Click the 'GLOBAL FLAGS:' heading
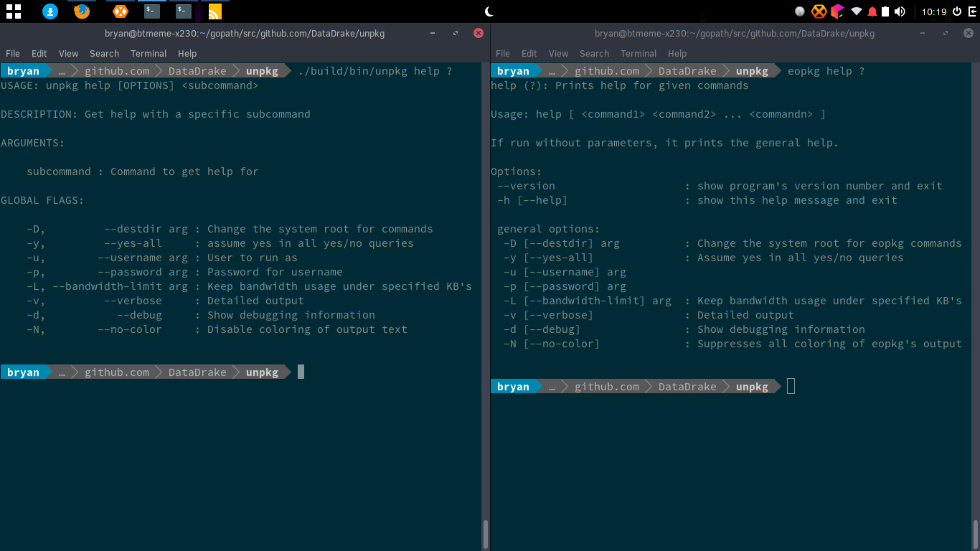980x551 pixels. click(42, 200)
